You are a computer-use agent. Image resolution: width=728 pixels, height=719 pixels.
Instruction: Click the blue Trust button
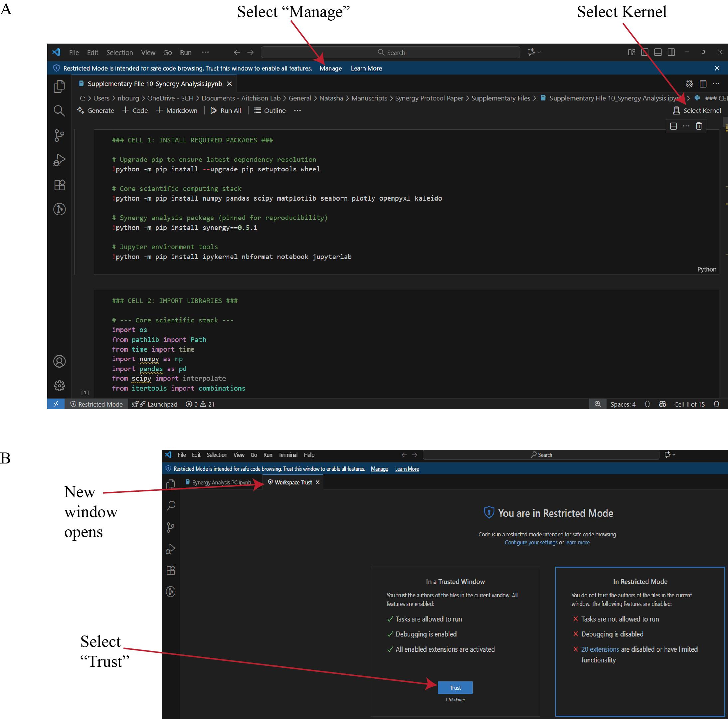click(x=455, y=688)
